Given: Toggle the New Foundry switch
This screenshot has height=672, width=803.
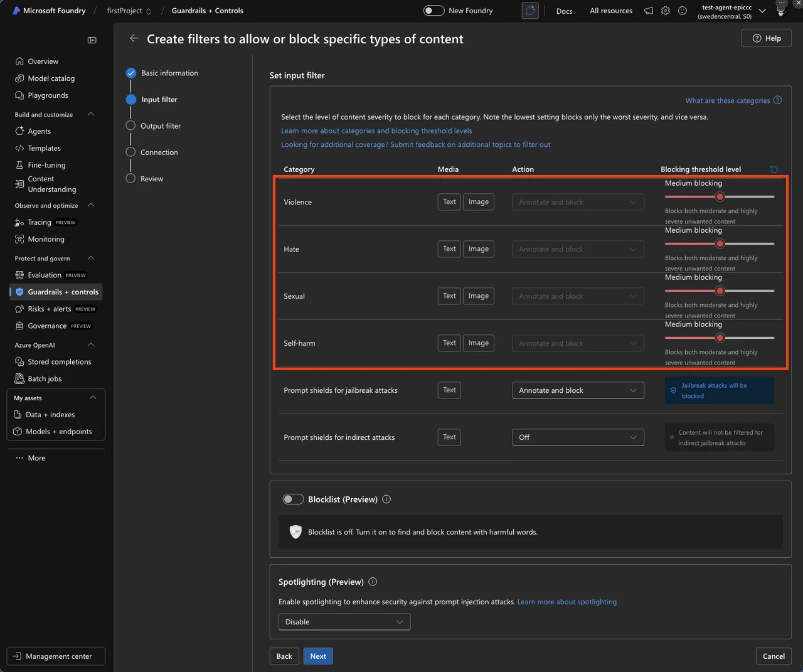Looking at the screenshot, I should pos(433,11).
